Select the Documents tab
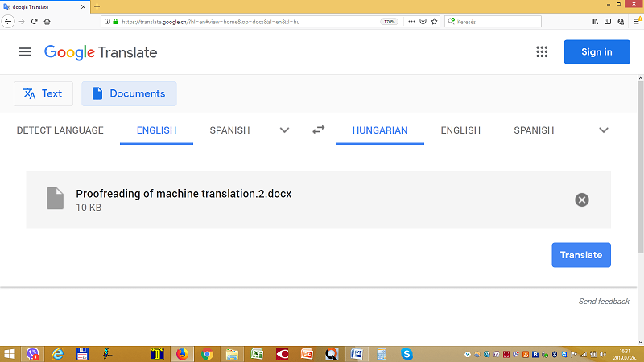Viewport: 644px width, 362px height. (x=129, y=93)
